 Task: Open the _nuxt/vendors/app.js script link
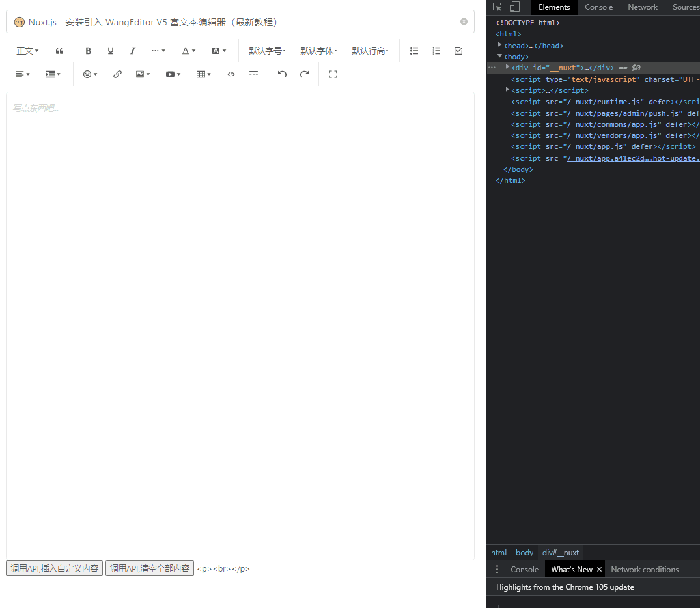[x=612, y=135]
